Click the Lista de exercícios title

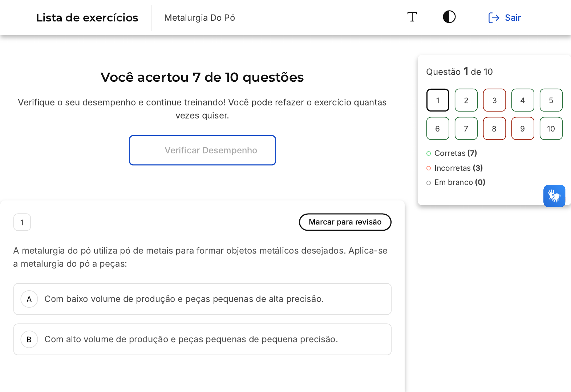click(87, 18)
